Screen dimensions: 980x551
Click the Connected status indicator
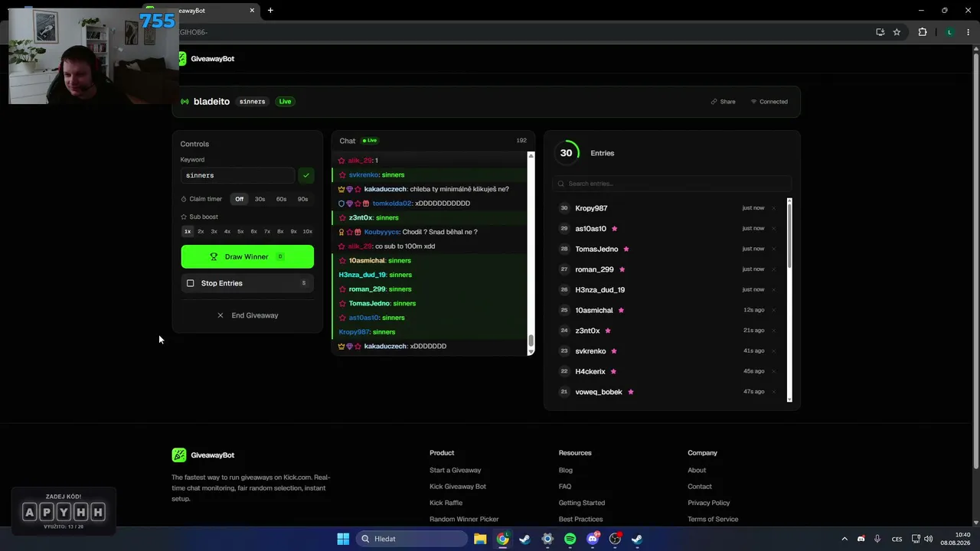point(769,102)
